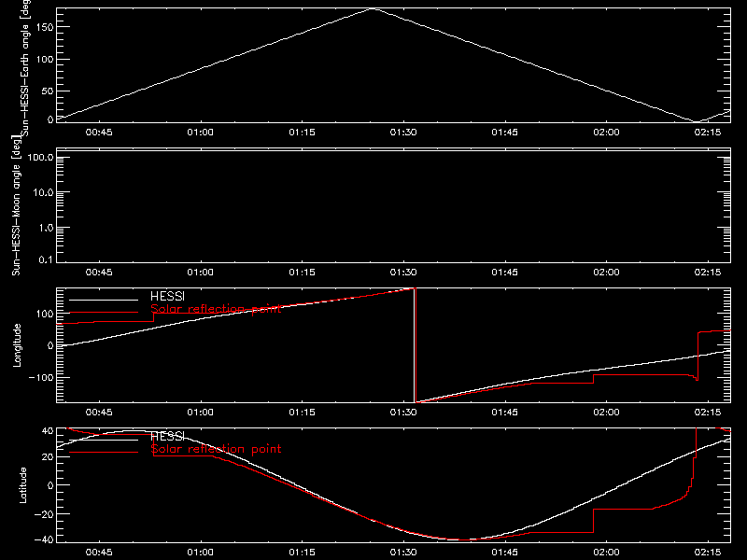Click the HESSI legend label in Latitude plot
Image resolution: width=747 pixels, height=560 pixels.
[x=167, y=436]
